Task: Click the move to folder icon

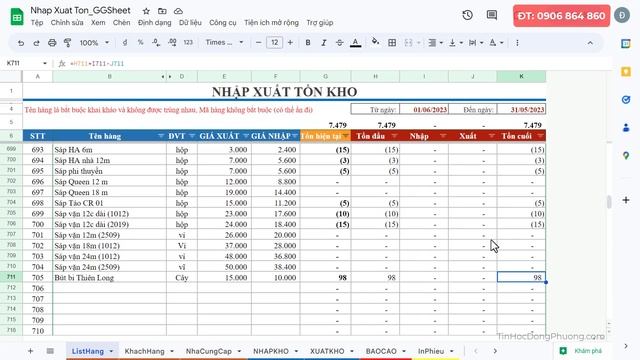Action: click(162, 11)
